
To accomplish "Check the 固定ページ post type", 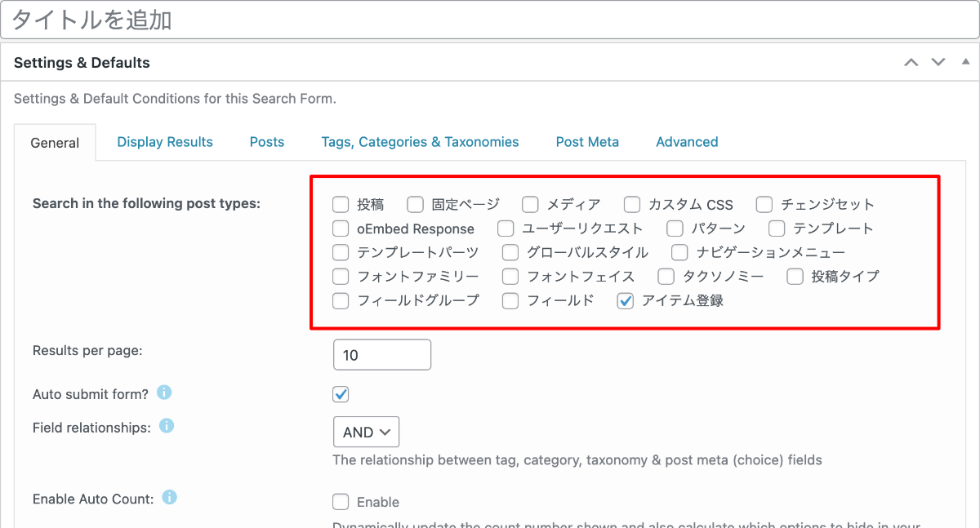I will (x=416, y=205).
